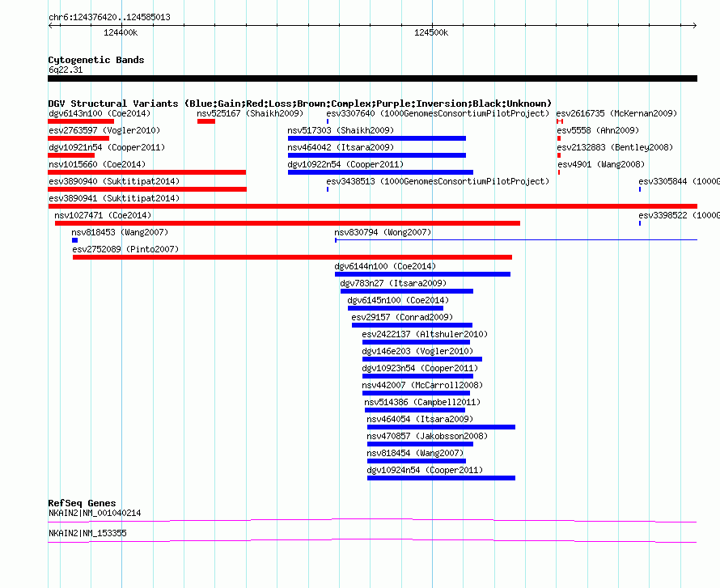Click the esv2616735 (McKernan2009) label
Image resolution: width=720 pixels, height=588 pixels.
[616, 113]
